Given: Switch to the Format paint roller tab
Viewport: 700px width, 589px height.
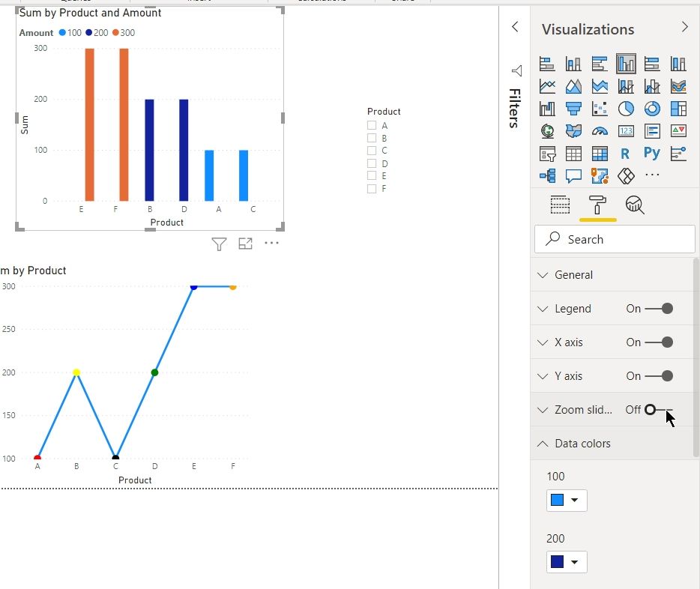Looking at the screenshot, I should pos(597,205).
